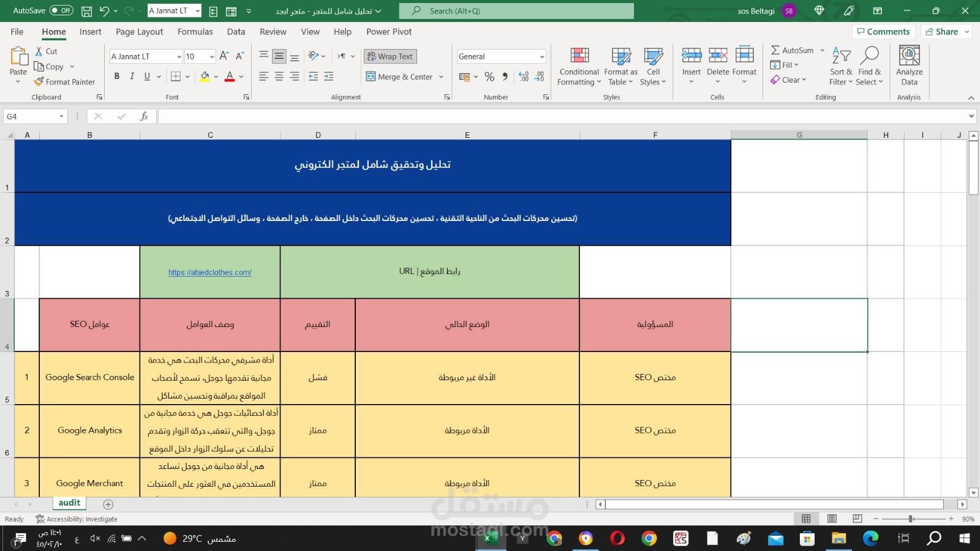Open Cell Styles gallery

pos(653,66)
